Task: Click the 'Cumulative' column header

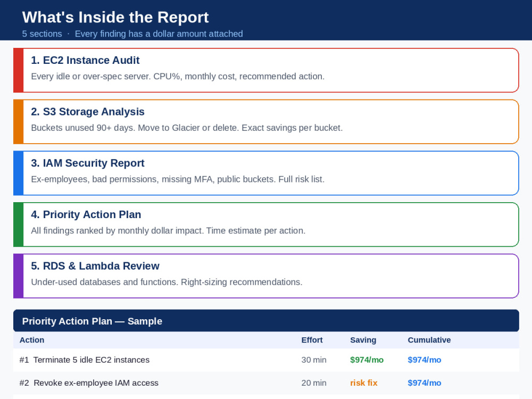Action: click(429, 340)
